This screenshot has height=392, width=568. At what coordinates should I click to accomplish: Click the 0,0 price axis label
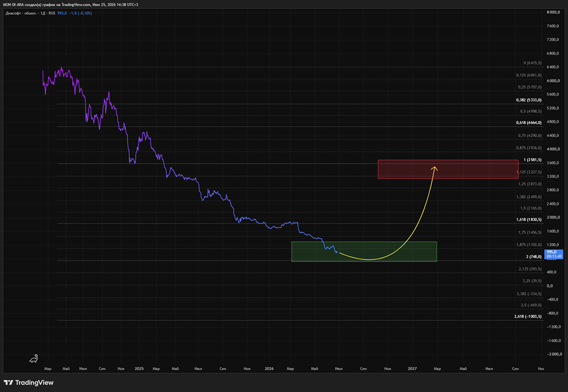point(550,286)
